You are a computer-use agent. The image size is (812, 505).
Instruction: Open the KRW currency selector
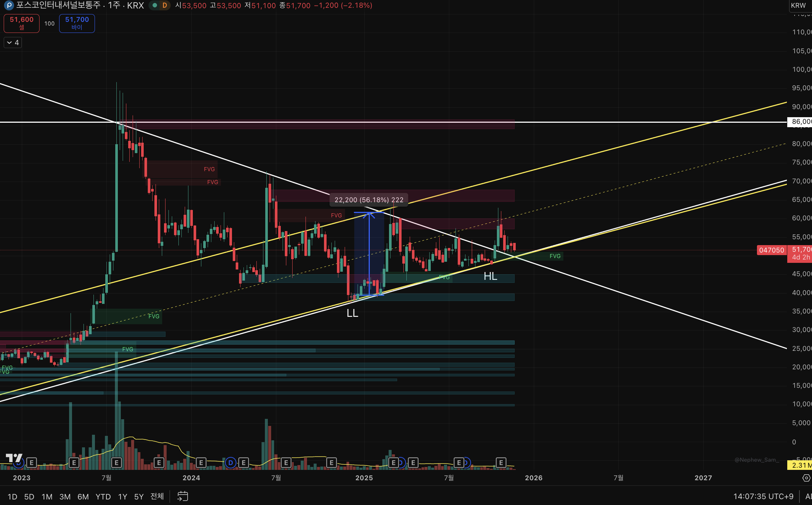coord(799,6)
